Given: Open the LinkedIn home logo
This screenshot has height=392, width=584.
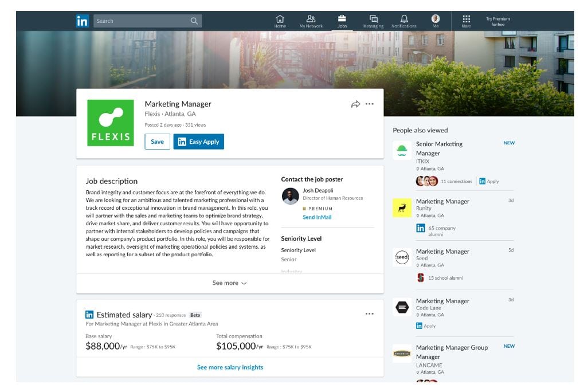Looking at the screenshot, I should pos(82,21).
